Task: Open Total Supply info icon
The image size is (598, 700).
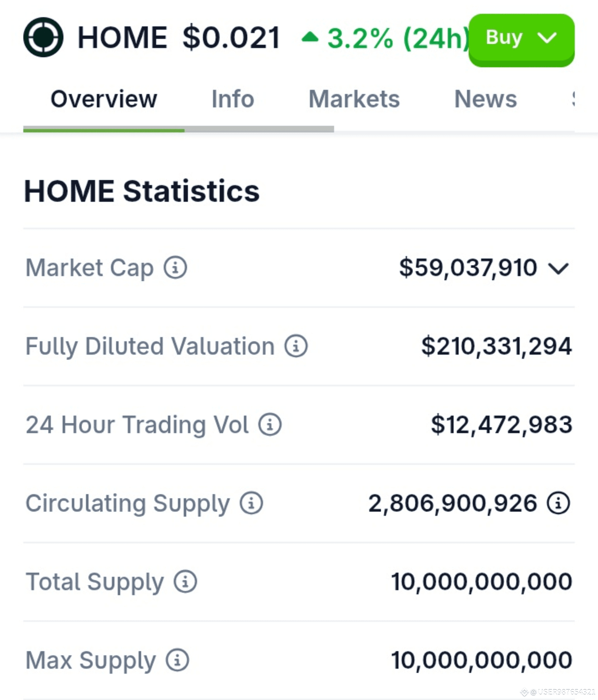Action: tap(185, 581)
